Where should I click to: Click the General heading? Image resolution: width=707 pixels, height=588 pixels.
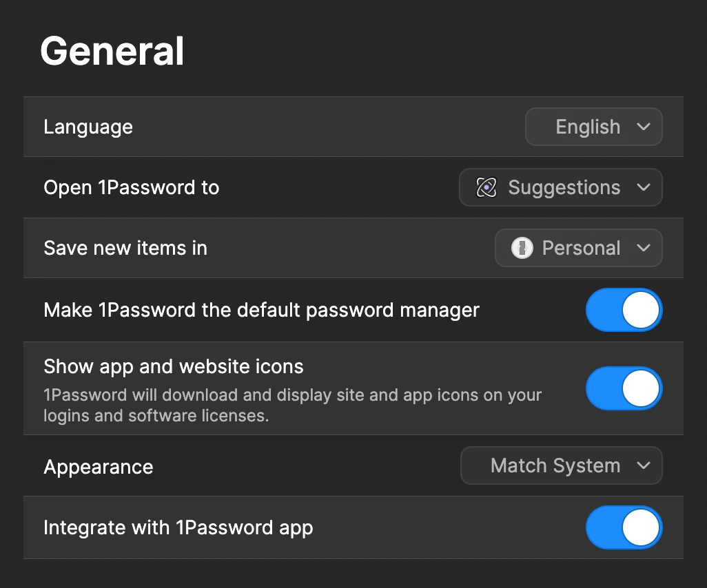[112, 51]
